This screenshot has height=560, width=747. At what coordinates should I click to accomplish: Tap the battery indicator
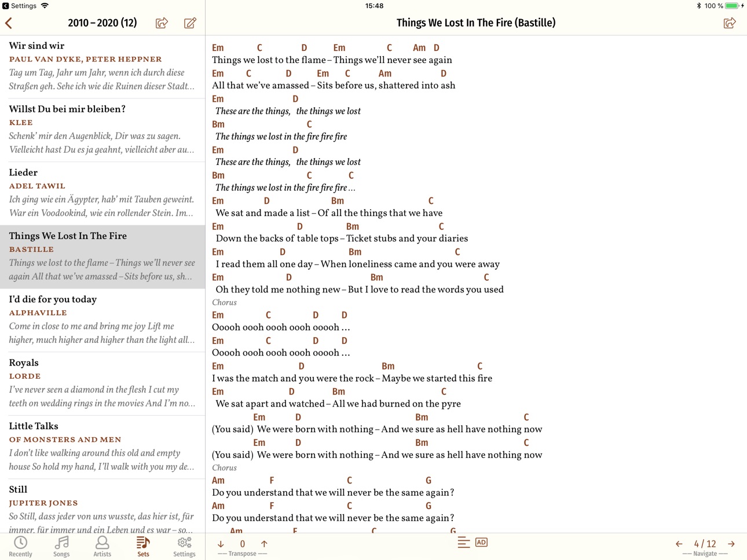click(x=733, y=6)
